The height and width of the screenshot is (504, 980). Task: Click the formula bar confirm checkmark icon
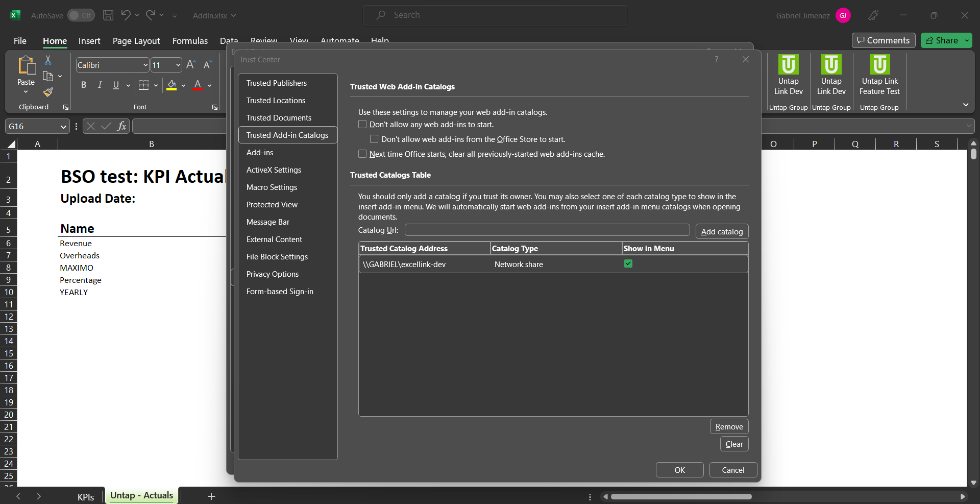coord(106,126)
